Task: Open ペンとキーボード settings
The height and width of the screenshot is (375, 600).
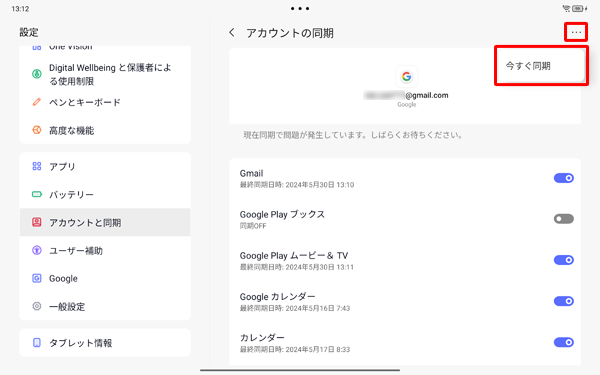Action: (x=105, y=102)
